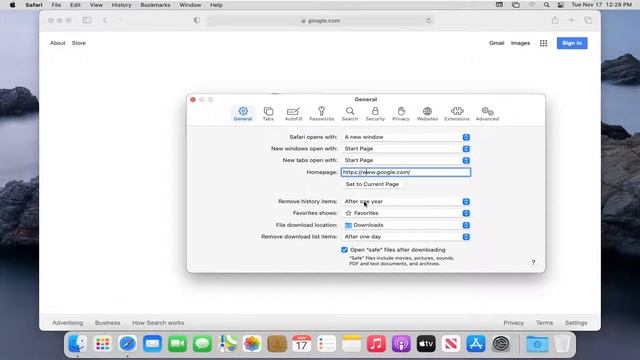Switch to the Tabs preferences pane
640x360 pixels.
(268, 113)
